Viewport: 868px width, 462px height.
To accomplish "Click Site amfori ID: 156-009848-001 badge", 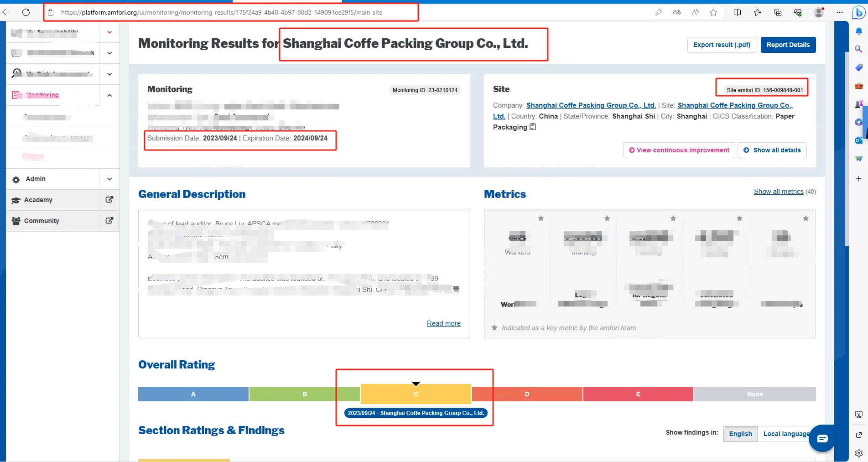I will pyautogui.click(x=764, y=90).
